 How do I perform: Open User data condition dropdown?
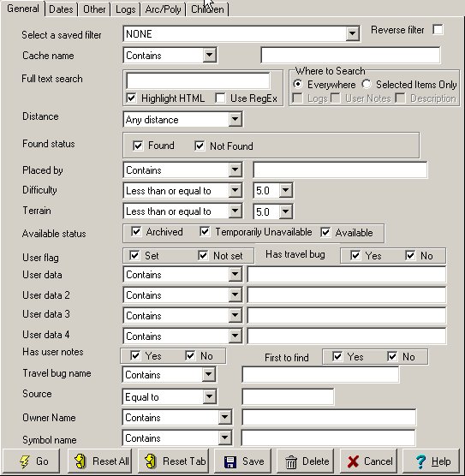[235, 275]
